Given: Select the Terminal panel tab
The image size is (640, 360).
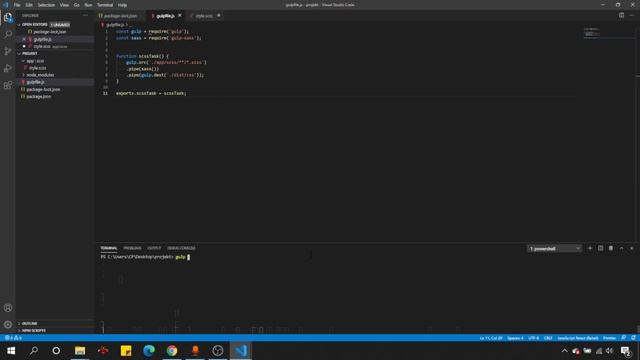Looking at the screenshot, I should click(109, 248).
